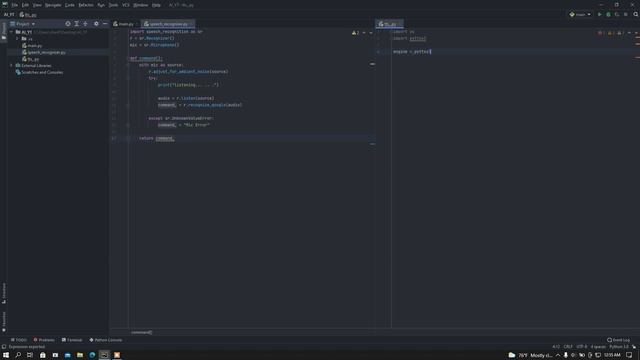Click the Stop icon in the toolbar

click(x=626, y=14)
